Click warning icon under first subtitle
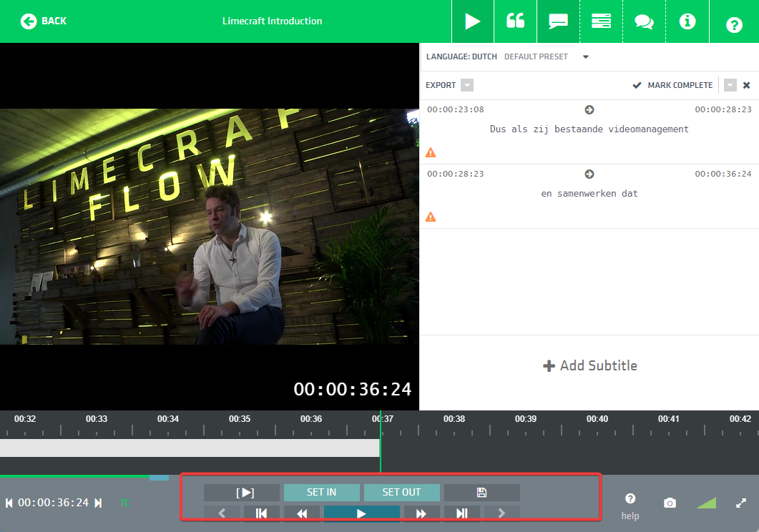Screen dimensions: 759x532 (431, 153)
